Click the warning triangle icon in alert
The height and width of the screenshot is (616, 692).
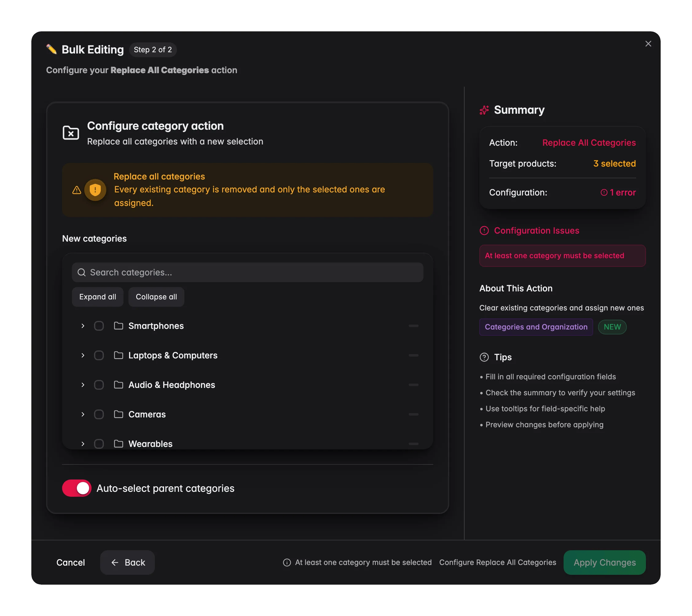coord(77,190)
